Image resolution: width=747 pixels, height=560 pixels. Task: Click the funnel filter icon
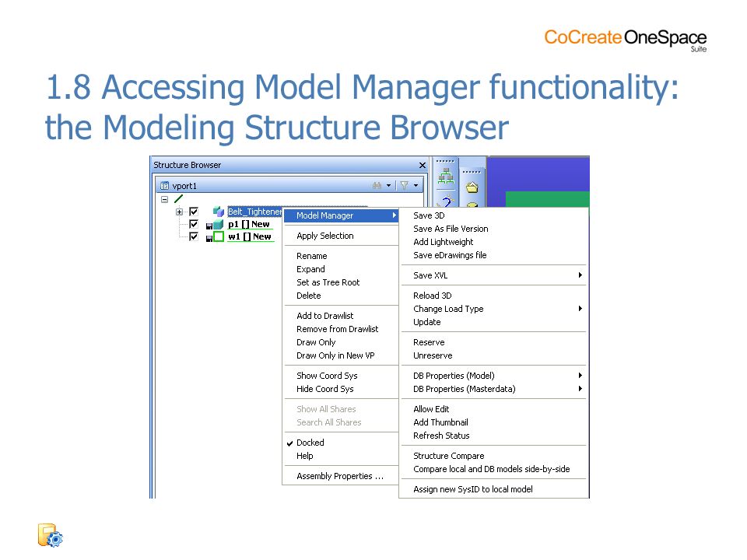(404, 186)
